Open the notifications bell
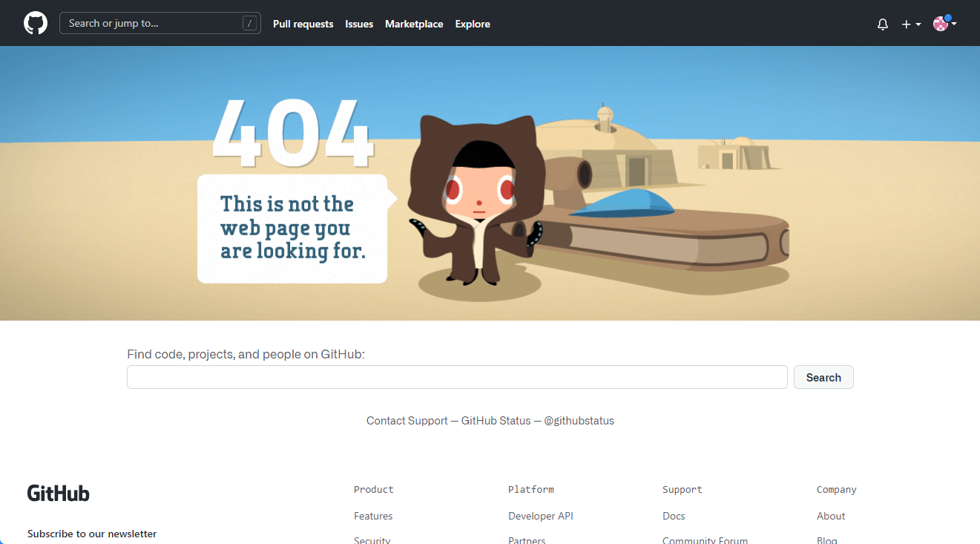 882,24
